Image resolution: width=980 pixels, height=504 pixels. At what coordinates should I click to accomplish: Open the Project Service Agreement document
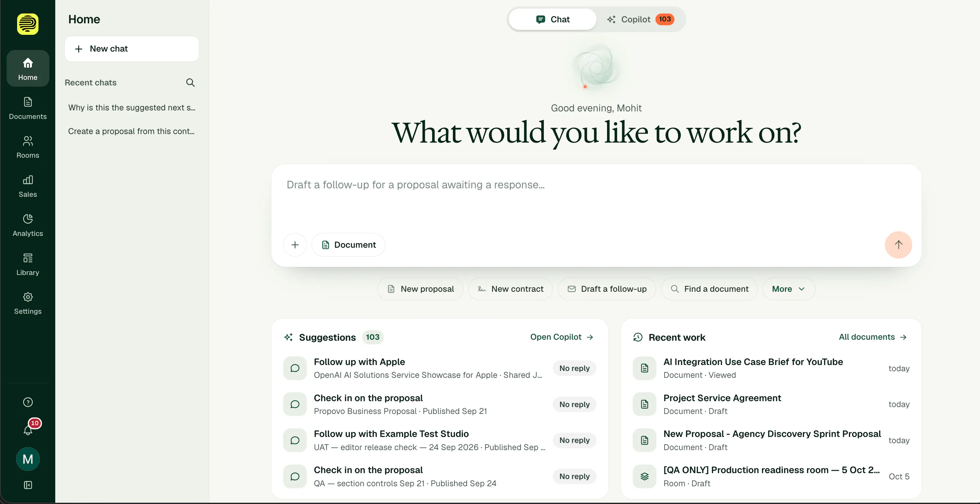[x=771, y=404]
